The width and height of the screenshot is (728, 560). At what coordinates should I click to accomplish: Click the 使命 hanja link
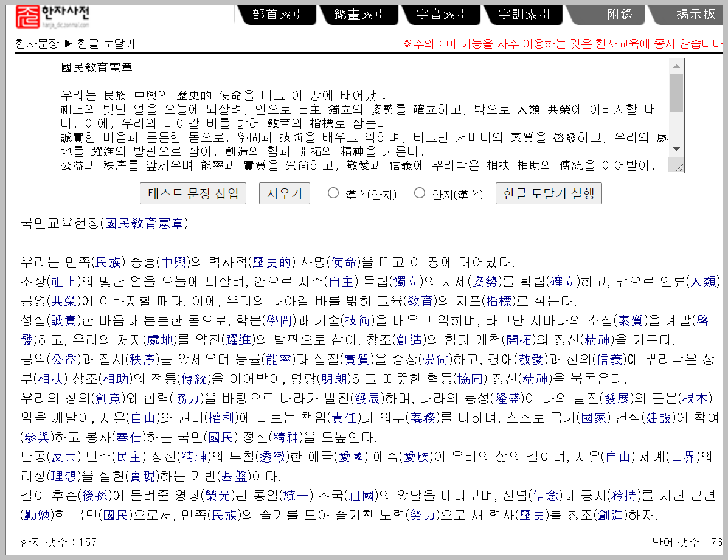344,262
